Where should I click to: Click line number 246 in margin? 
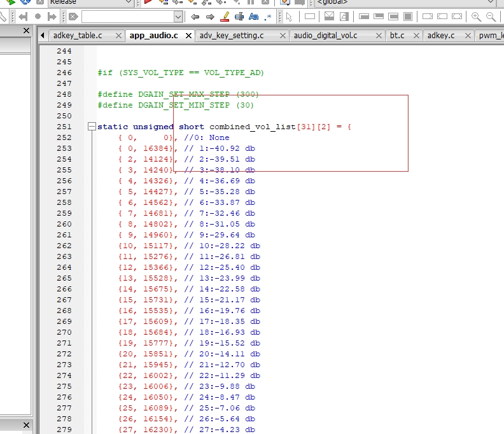point(64,73)
